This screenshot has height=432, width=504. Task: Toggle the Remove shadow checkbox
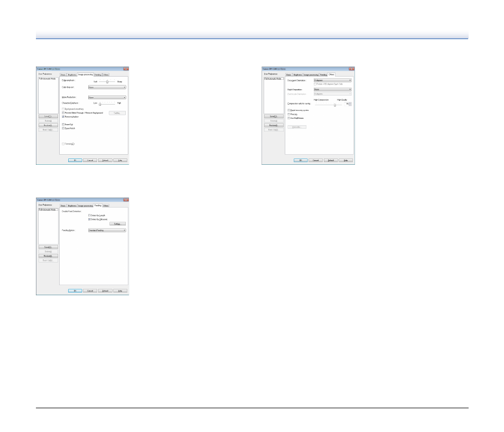[63, 116]
